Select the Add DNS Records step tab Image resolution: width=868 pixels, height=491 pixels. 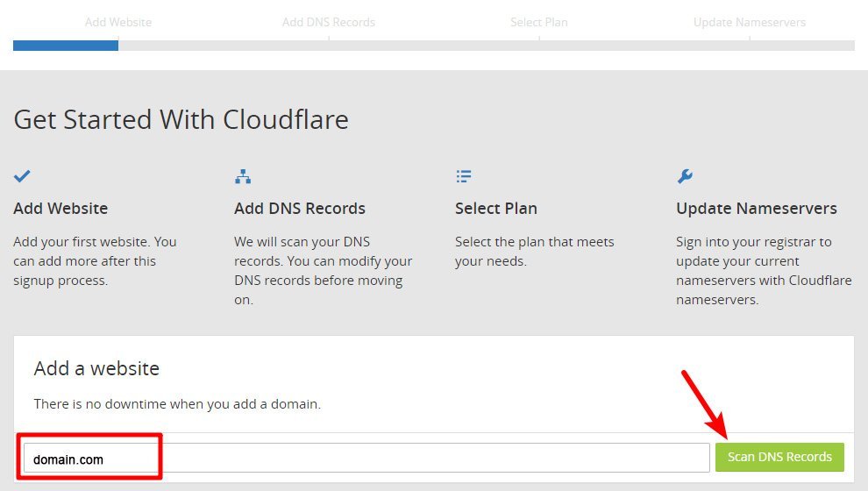[x=329, y=22]
